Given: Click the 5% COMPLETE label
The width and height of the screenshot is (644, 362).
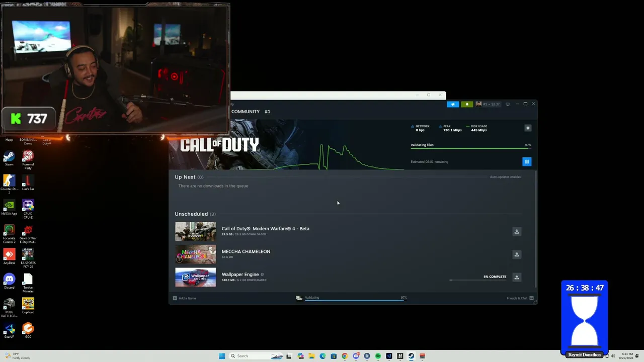Looking at the screenshot, I should click(495, 277).
